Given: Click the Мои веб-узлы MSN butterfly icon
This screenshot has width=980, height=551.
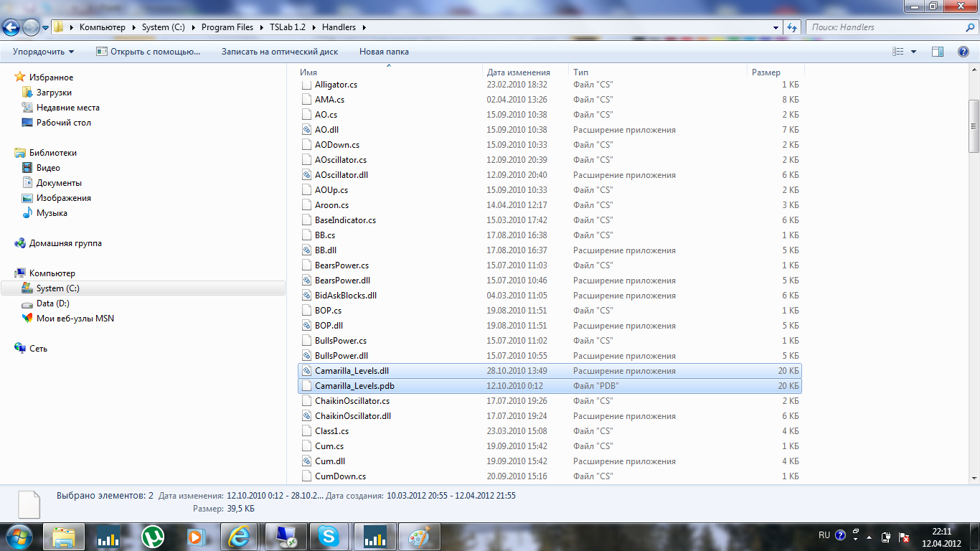Looking at the screenshot, I should (27, 319).
